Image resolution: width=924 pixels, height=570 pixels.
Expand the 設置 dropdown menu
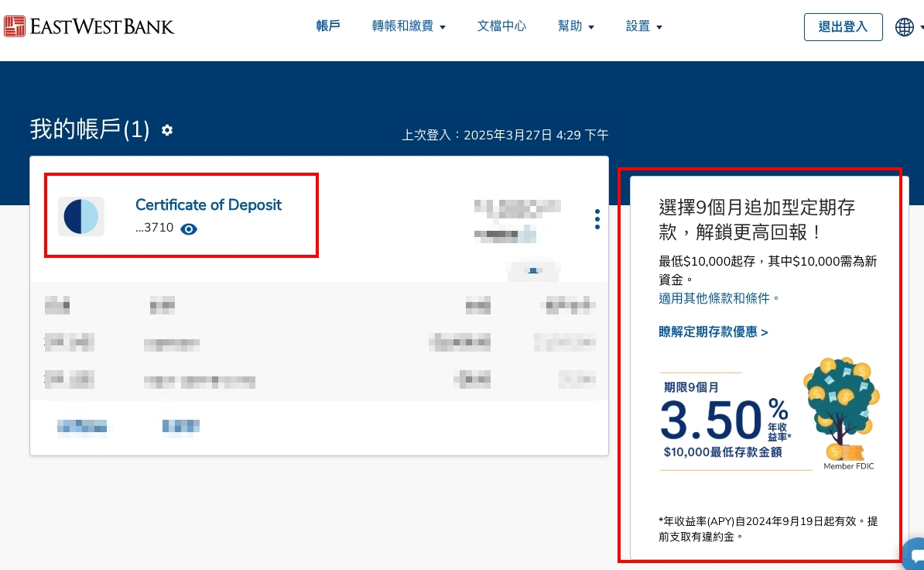[x=644, y=26]
